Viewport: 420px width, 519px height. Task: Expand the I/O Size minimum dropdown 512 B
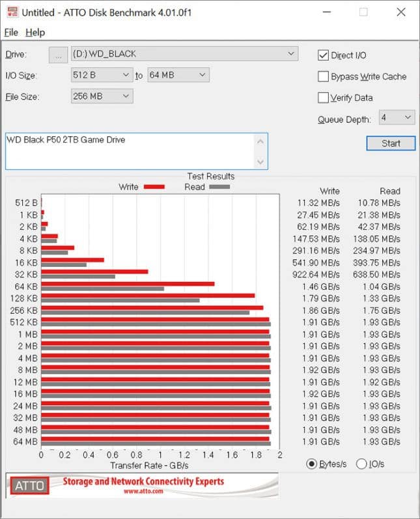coord(102,75)
